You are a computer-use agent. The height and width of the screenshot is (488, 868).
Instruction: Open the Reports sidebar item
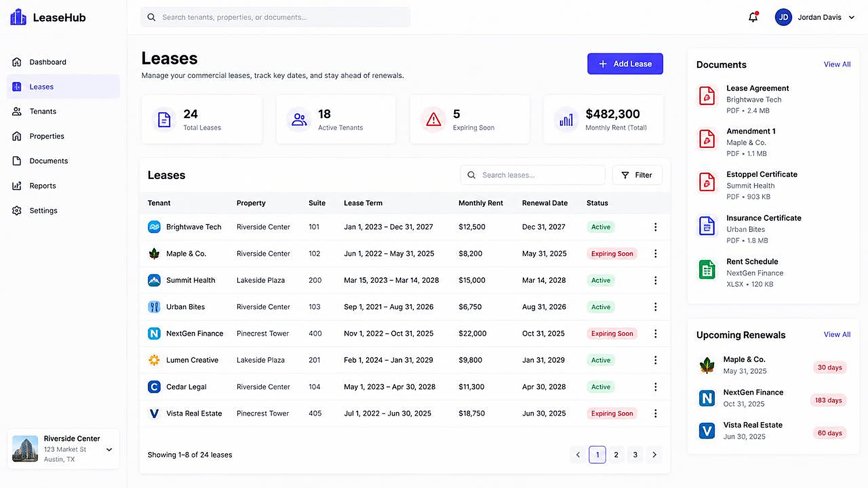(63, 186)
